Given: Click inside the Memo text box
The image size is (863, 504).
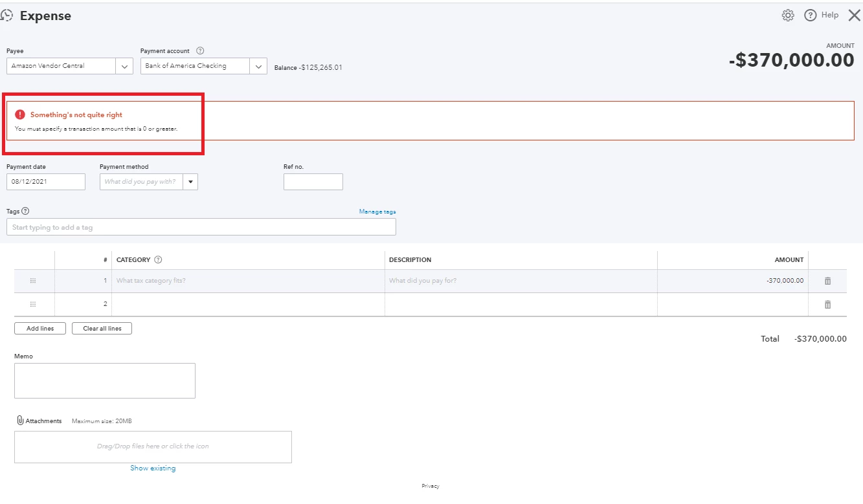Looking at the screenshot, I should click(105, 380).
